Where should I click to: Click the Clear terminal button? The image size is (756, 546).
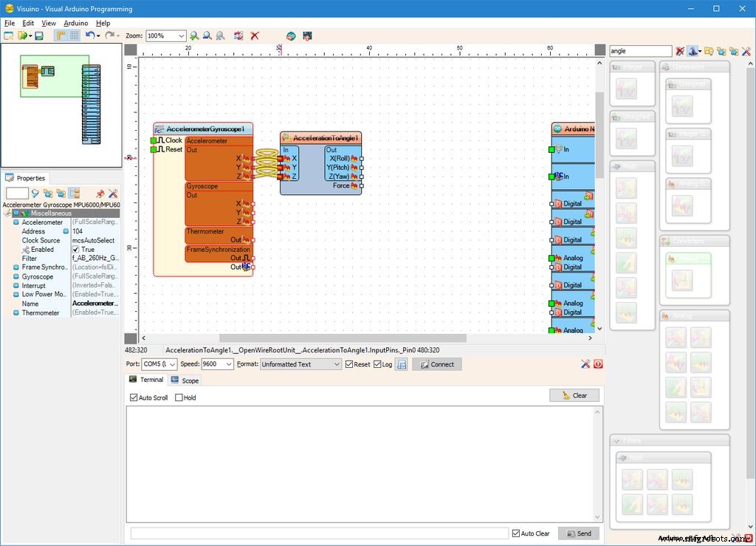tap(574, 395)
